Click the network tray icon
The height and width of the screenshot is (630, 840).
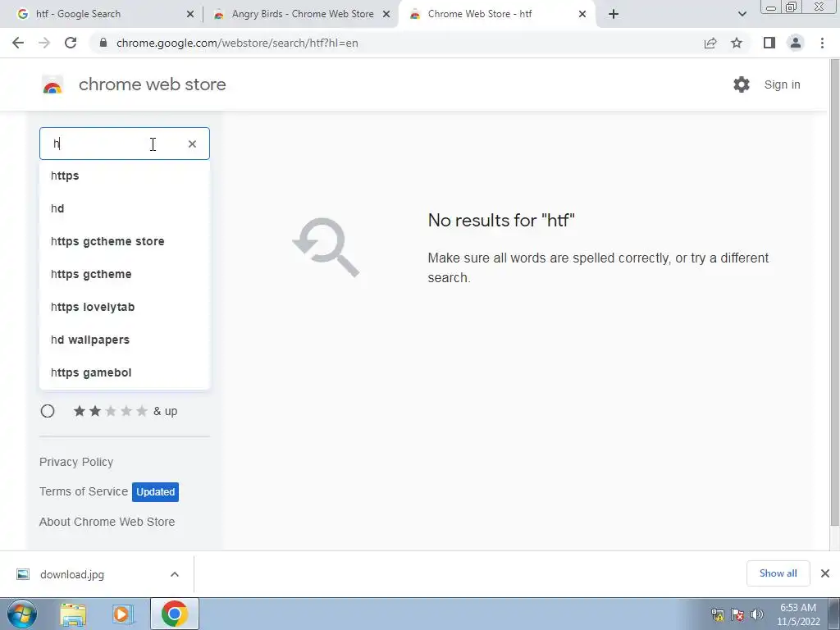[x=717, y=614]
